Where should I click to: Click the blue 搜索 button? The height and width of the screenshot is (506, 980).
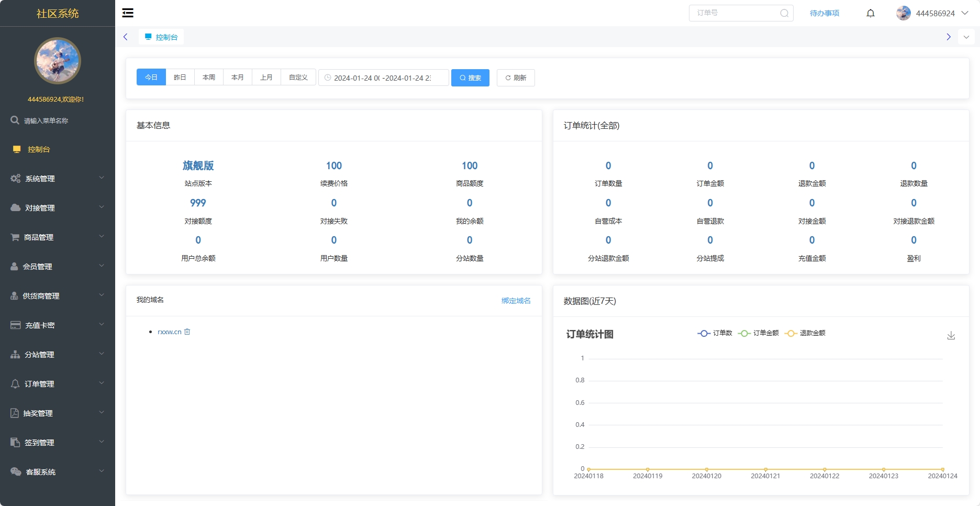pyautogui.click(x=470, y=78)
